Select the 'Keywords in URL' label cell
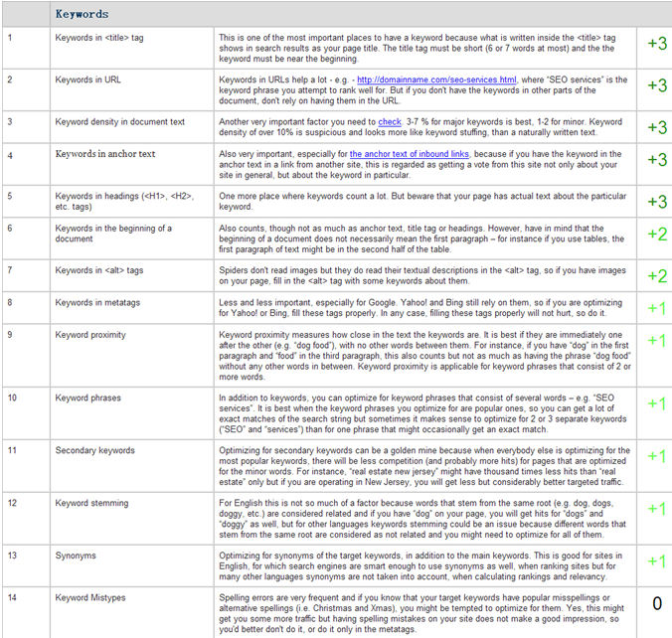Screen dimensions: 672x638 87,79
